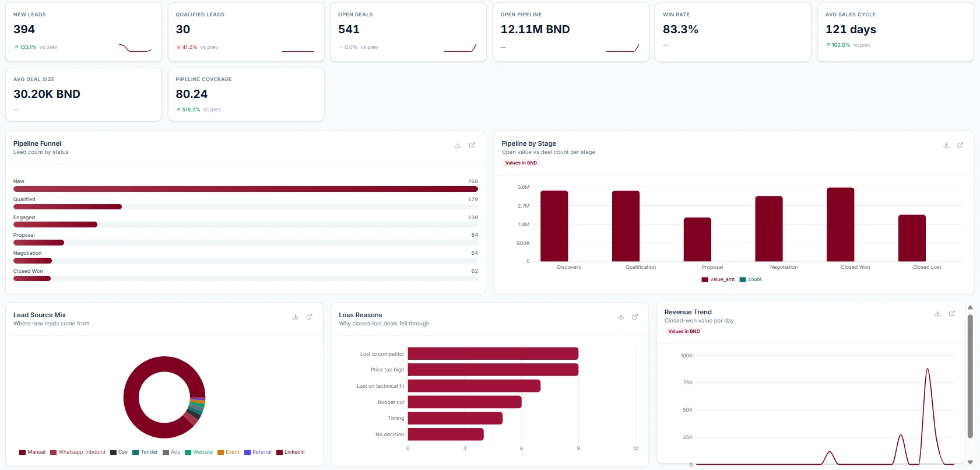The height and width of the screenshot is (470, 980).
Task: Open Revenue Trend in expanded view
Action: (x=951, y=314)
